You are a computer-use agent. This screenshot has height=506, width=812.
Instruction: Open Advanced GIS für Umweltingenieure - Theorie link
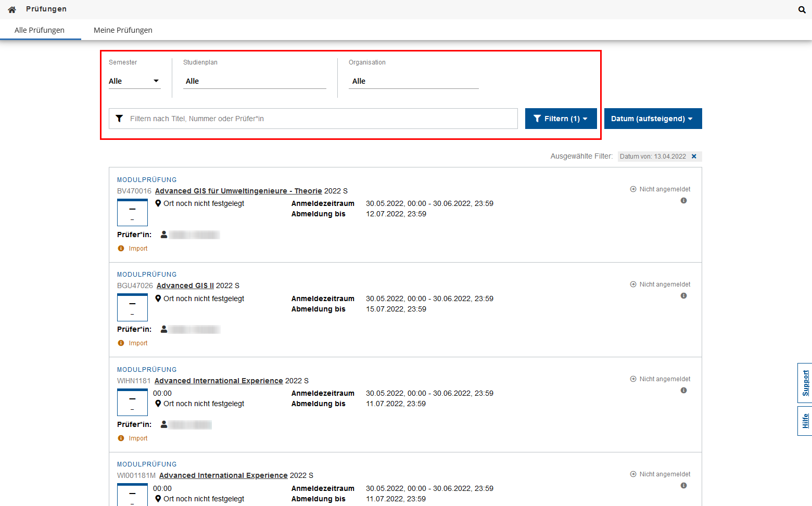[238, 191]
